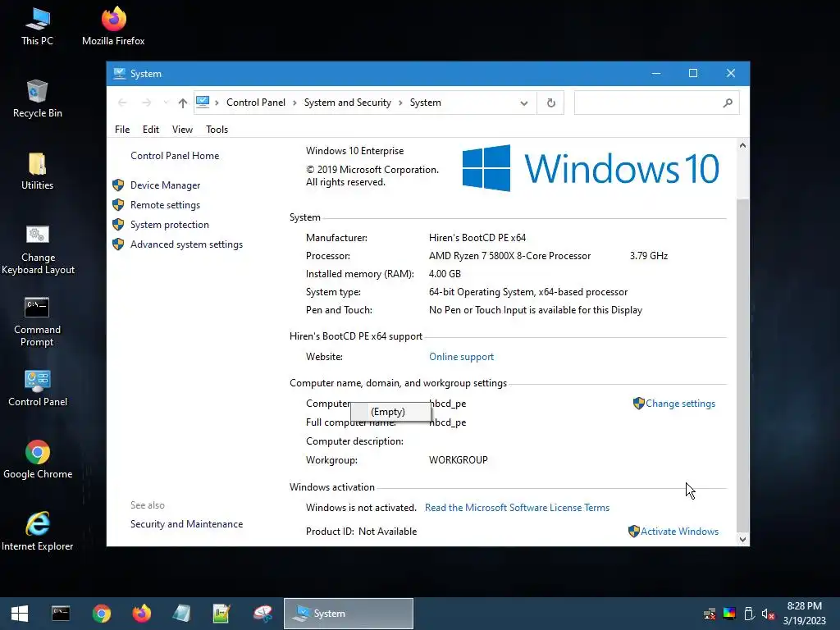
Task: Open recent locations dropdown arrow
Action: pyautogui.click(x=166, y=103)
